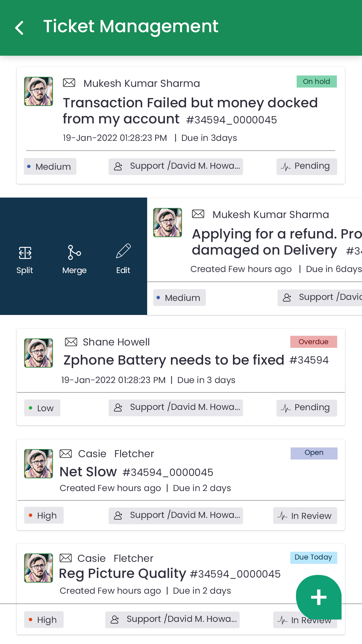
Task: Change In Review status on Net Slow ticket
Action: (305, 516)
